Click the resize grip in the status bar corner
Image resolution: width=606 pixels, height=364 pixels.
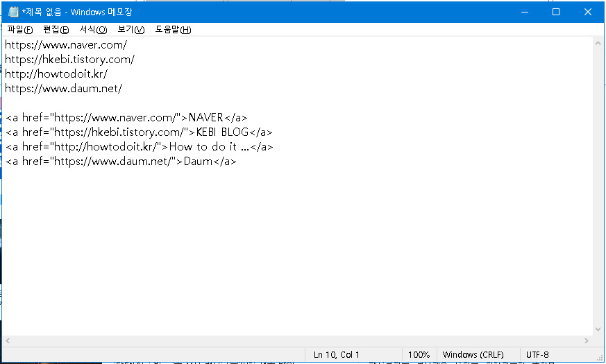click(x=600, y=358)
